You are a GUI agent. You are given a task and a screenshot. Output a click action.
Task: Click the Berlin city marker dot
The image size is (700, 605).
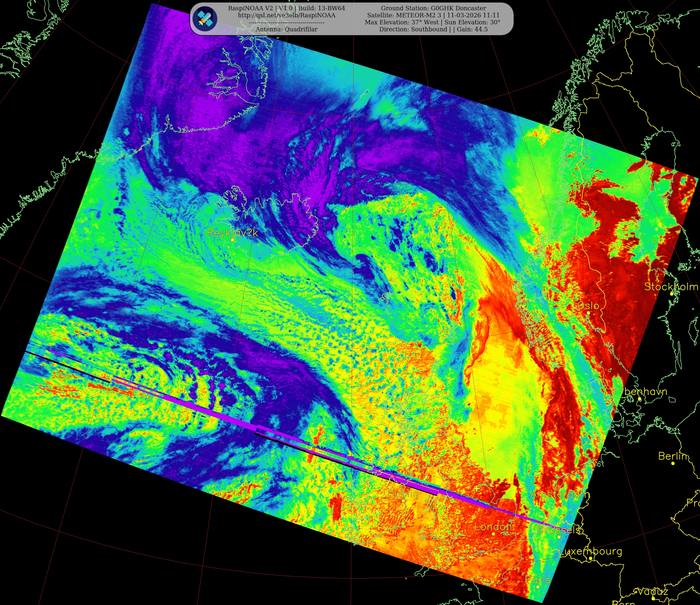tap(673, 463)
